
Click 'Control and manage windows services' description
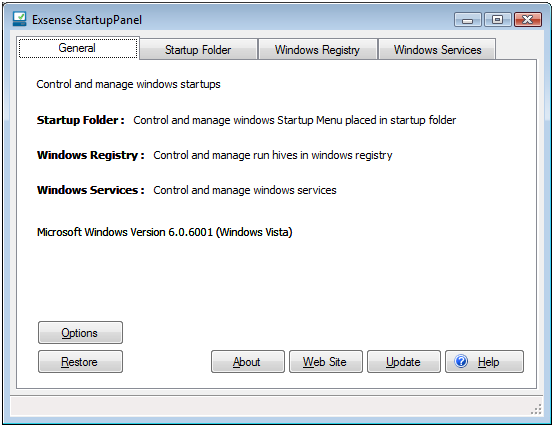(245, 190)
